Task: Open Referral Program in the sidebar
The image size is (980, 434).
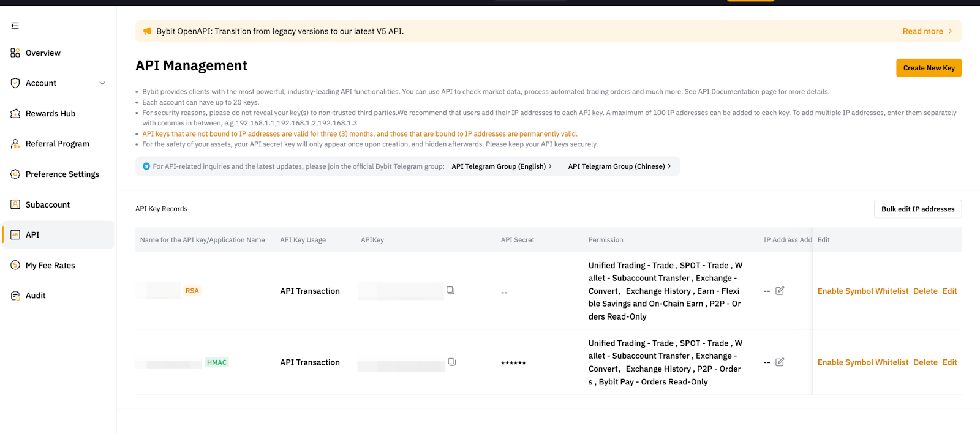Action: click(x=57, y=144)
